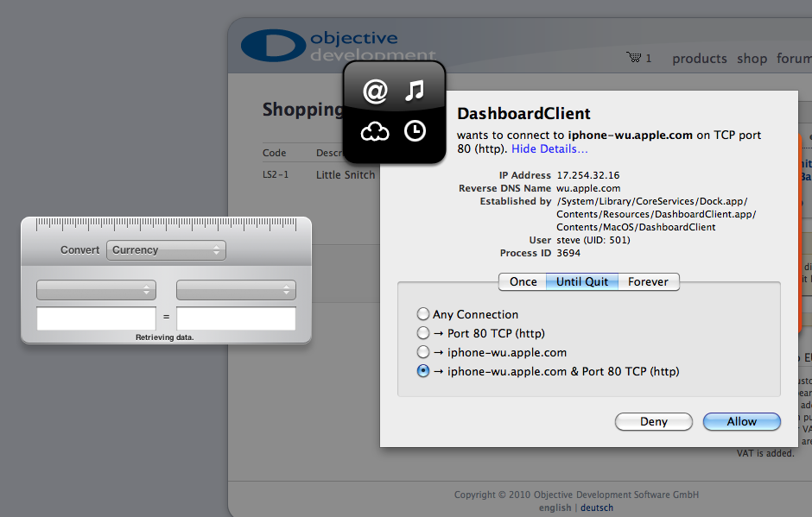Open the products menu on the website
Viewport: 812px width, 517px height.
pos(700,59)
